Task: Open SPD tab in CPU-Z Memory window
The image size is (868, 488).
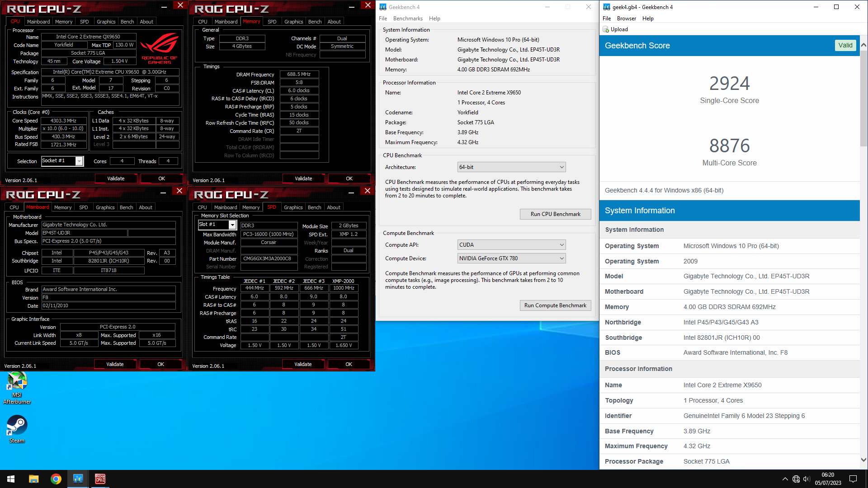Action: click(x=272, y=22)
